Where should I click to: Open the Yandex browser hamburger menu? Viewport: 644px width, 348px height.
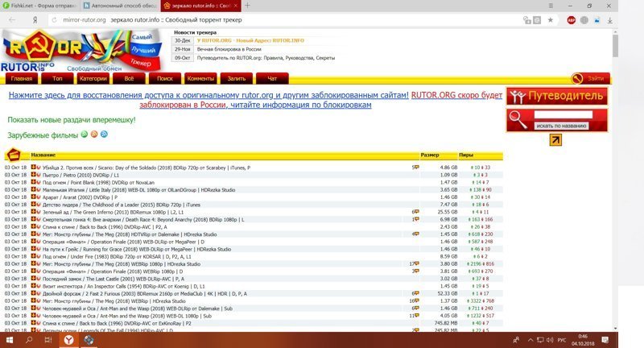coord(551,6)
